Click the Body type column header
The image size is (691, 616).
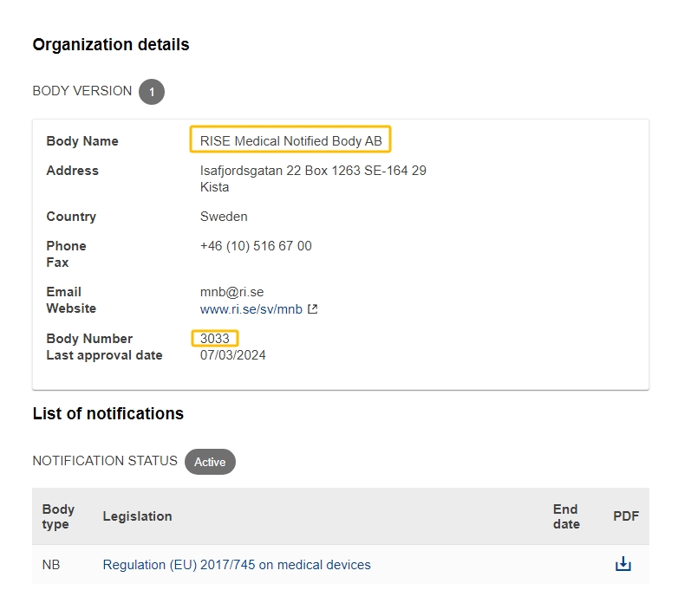pyautogui.click(x=58, y=516)
